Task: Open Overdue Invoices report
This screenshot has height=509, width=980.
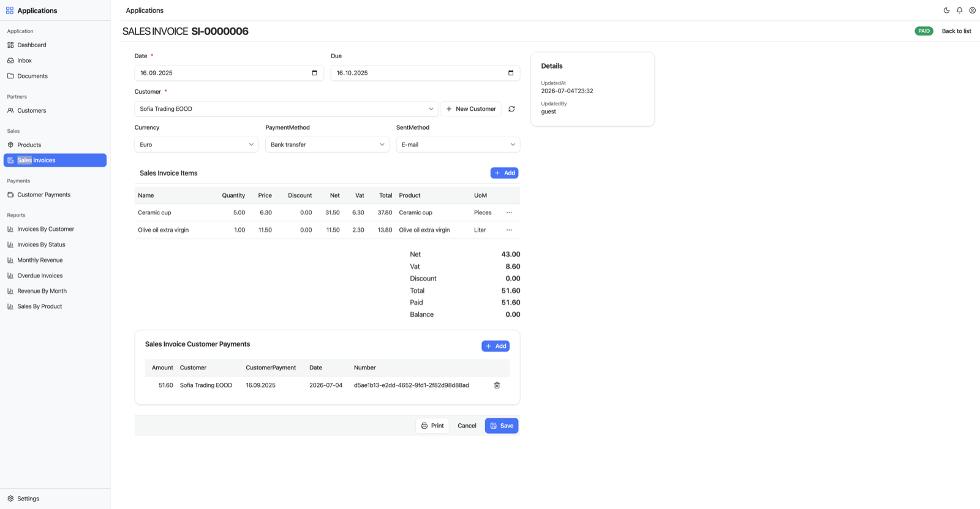Action: coord(55,276)
